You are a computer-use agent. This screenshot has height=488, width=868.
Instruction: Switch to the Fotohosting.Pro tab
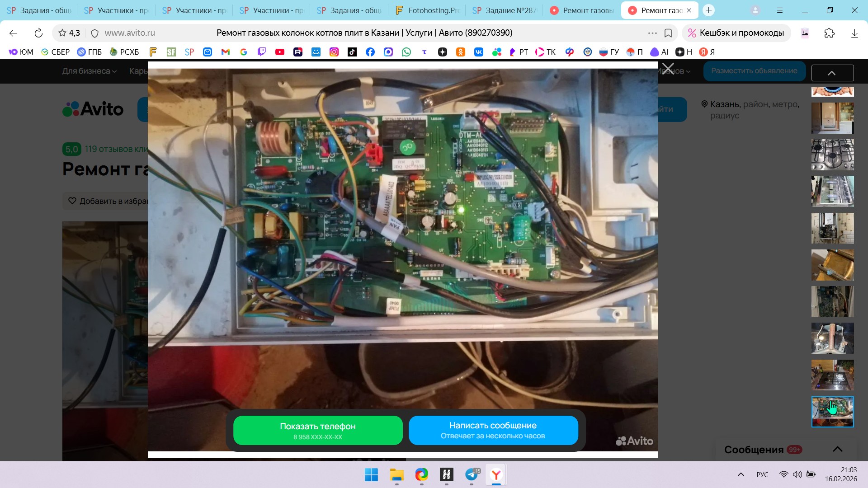[x=427, y=10]
